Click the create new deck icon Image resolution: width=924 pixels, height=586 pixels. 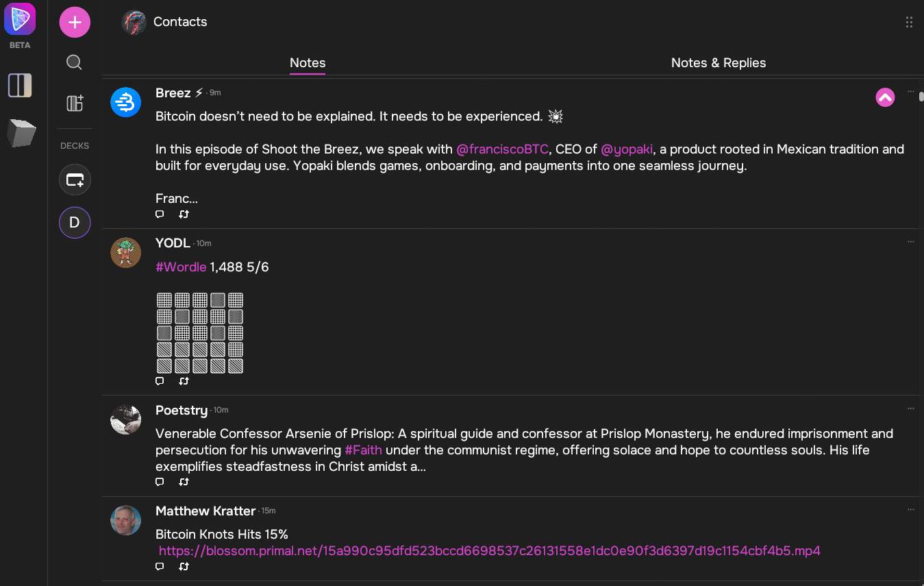pyautogui.click(x=75, y=180)
